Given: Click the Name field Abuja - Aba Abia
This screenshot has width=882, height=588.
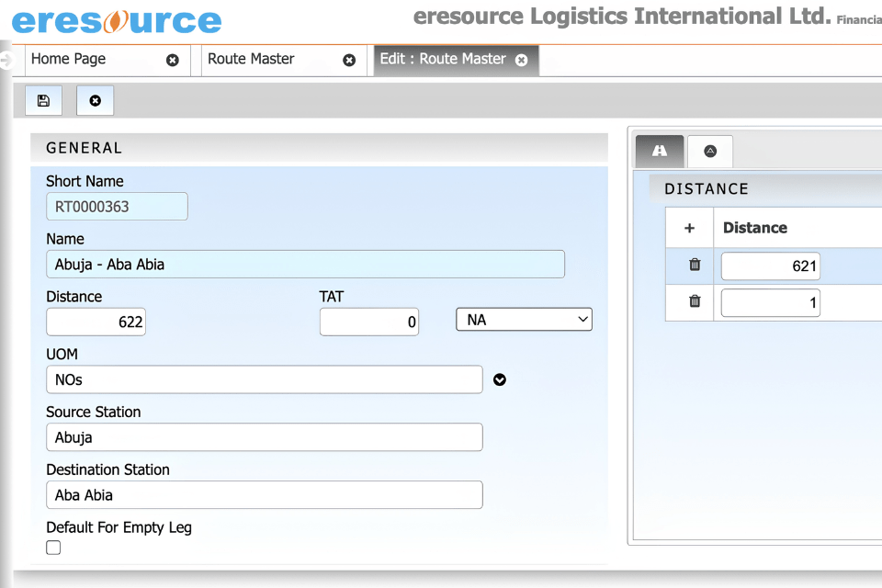Looking at the screenshot, I should [305, 264].
